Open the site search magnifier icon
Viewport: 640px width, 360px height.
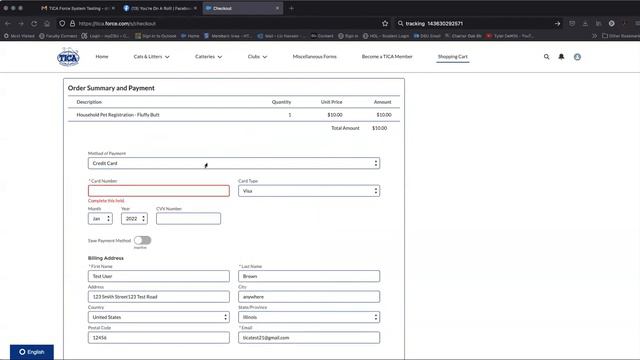tap(546, 57)
